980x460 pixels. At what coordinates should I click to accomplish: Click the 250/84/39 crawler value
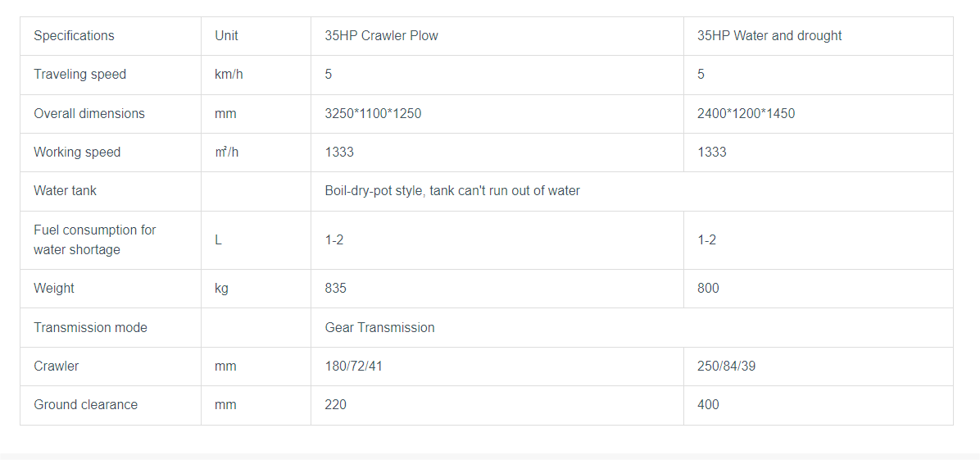click(x=726, y=367)
